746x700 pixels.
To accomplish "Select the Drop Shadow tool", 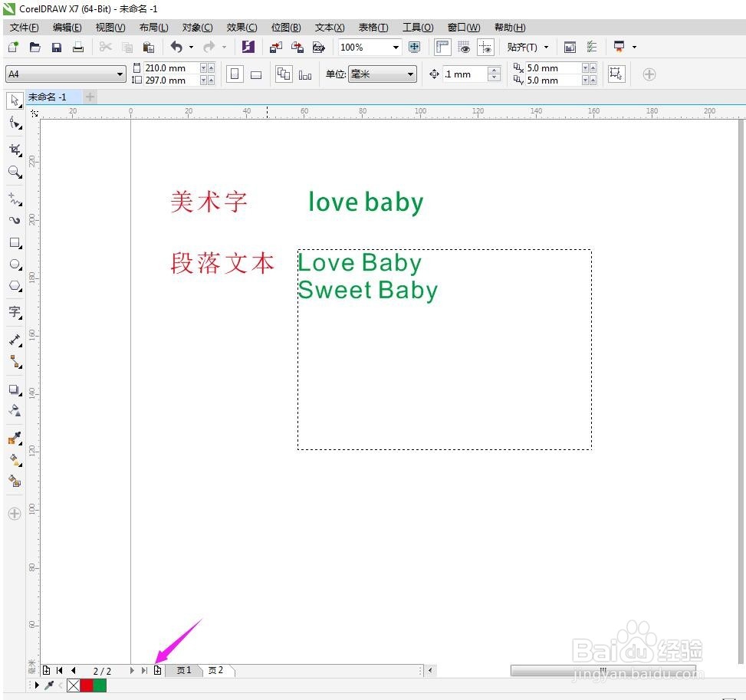I will (x=15, y=389).
